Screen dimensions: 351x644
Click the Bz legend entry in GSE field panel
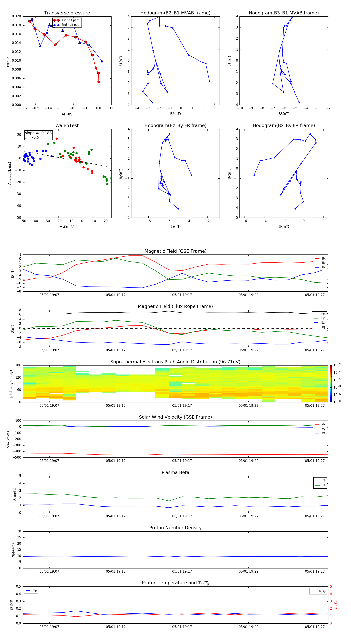320,267
